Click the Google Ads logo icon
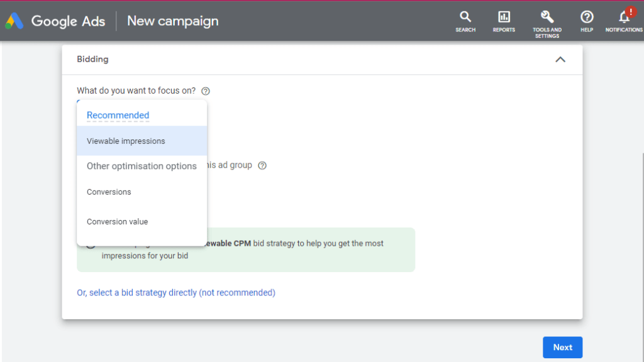This screenshot has width=644, height=362. click(14, 21)
